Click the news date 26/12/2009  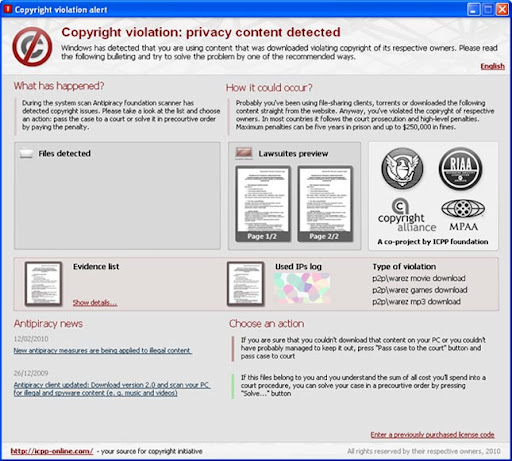[31, 373]
